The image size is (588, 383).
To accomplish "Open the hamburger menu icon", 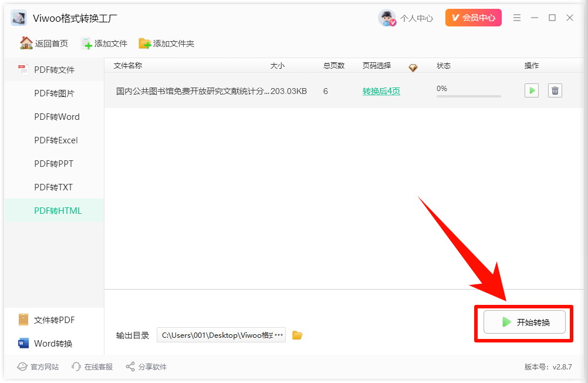I will coord(517,18).
